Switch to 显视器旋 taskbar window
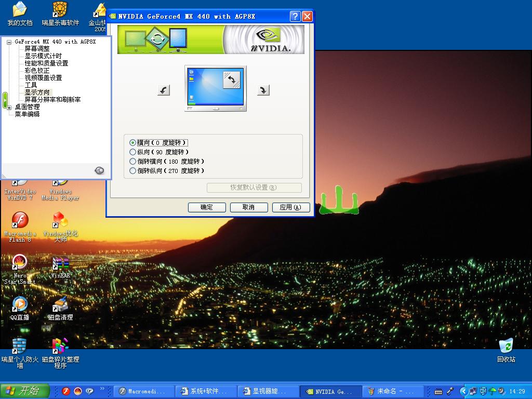 [269, 392]
